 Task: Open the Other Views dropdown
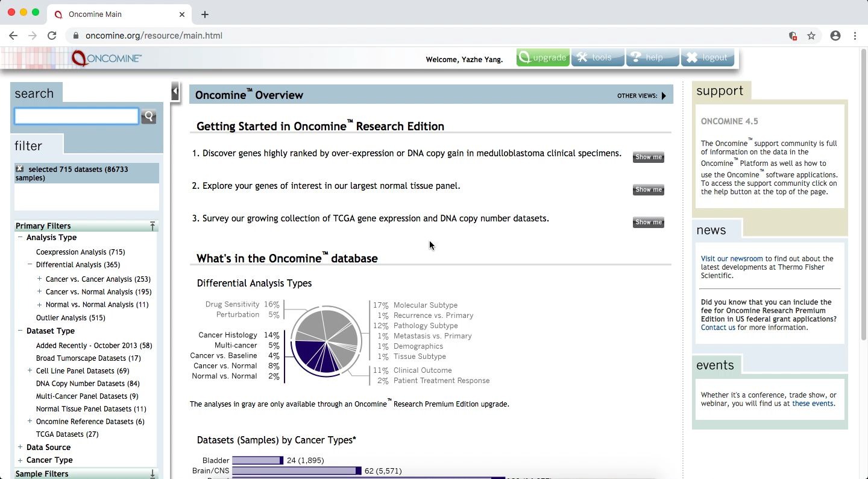[642, 95]
